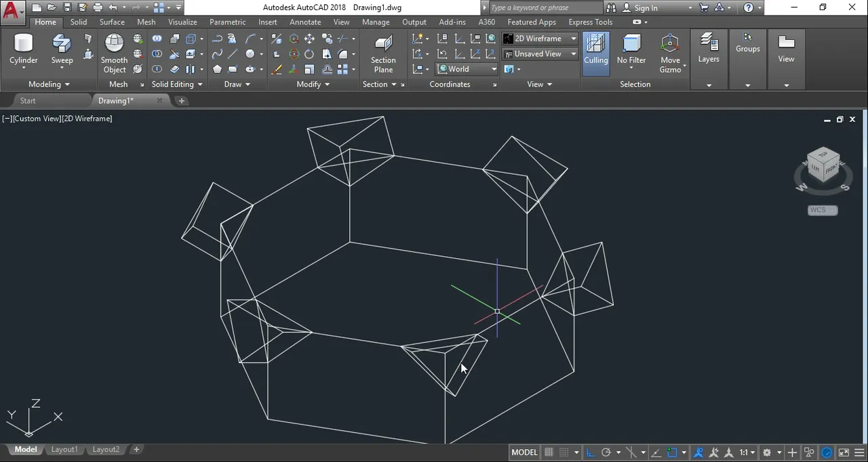Click the 2D Wireframe viewport label

click(x=87, y=119)
